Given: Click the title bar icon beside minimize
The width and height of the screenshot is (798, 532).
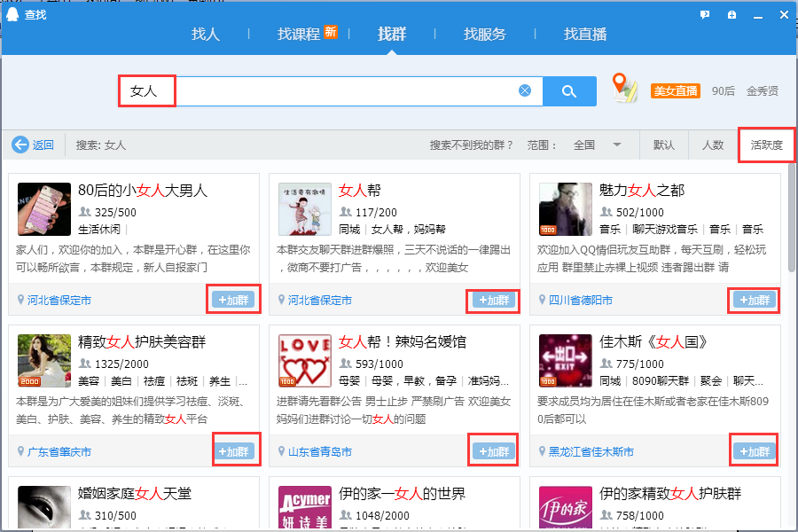Looking at the screenshot, I should 731,15.
